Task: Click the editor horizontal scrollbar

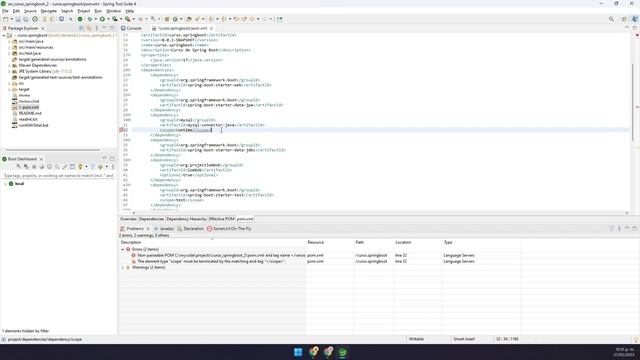Action: (x=380, y=213)
